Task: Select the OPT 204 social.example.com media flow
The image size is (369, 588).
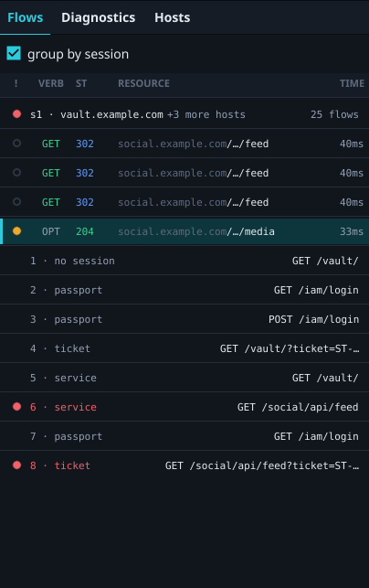Action: 184,231
